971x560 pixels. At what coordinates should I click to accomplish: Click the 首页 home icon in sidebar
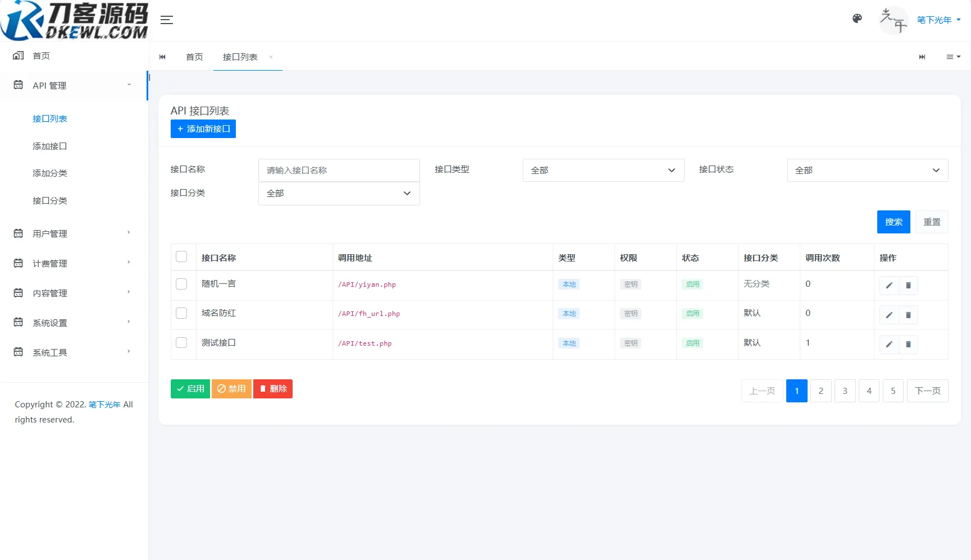pyautogui.click(x=19, y=55)
